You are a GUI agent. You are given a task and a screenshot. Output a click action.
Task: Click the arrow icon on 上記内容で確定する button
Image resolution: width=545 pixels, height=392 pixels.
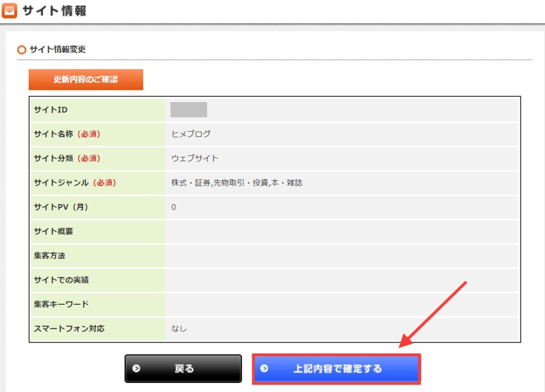[x=265, y=369]
